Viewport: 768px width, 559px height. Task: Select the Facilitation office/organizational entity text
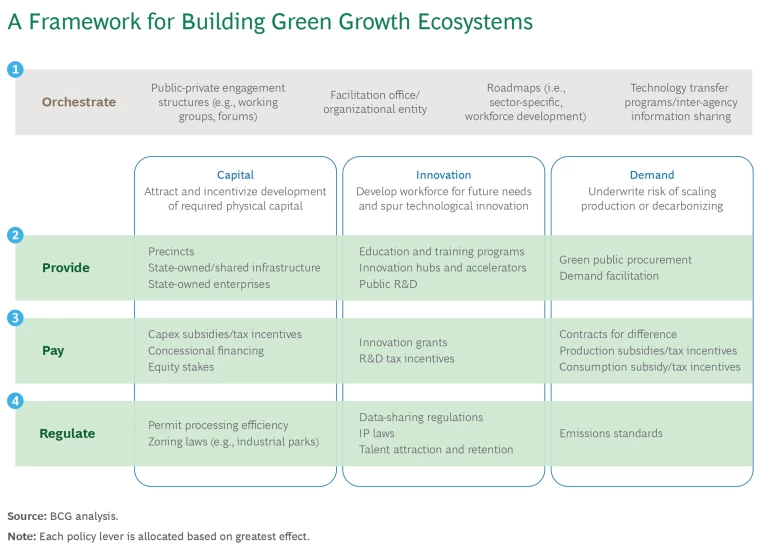(x=375, y=102)
